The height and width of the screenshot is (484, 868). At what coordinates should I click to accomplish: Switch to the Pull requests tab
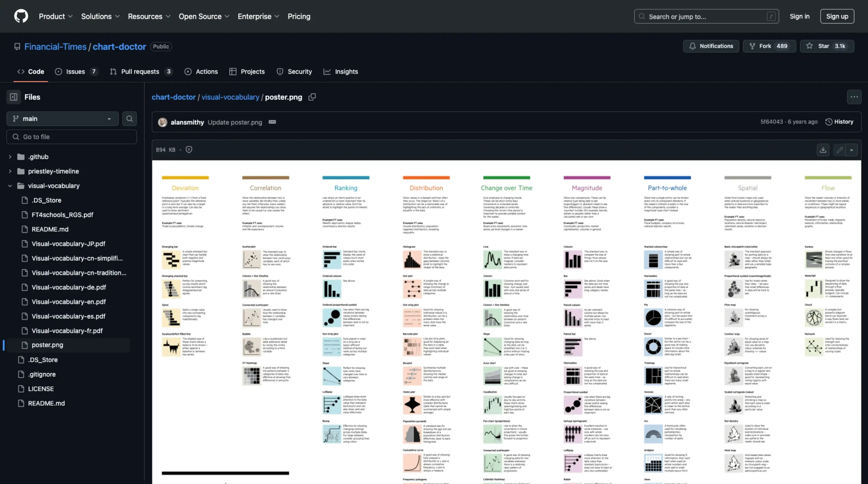click(141, 72)
